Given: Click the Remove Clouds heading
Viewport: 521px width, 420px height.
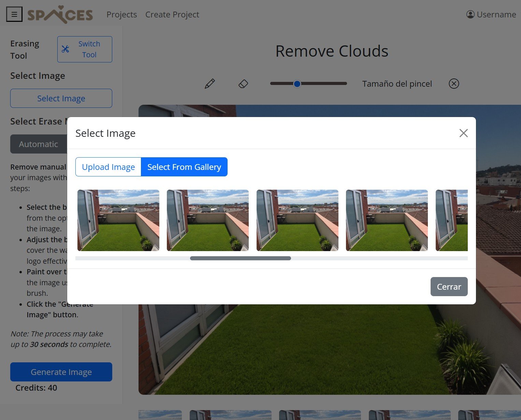Looking at the screenshot, I should [332, 51].
